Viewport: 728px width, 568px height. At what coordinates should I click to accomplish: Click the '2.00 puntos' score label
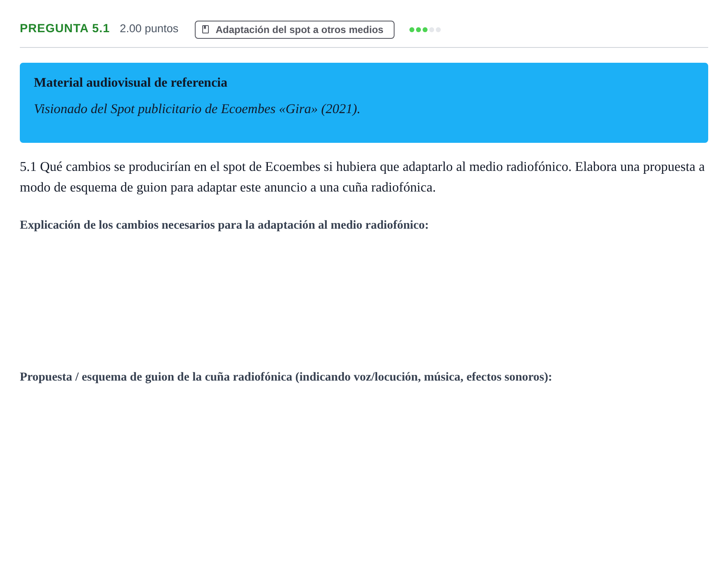pyautogui.click(x=149, y=28)
